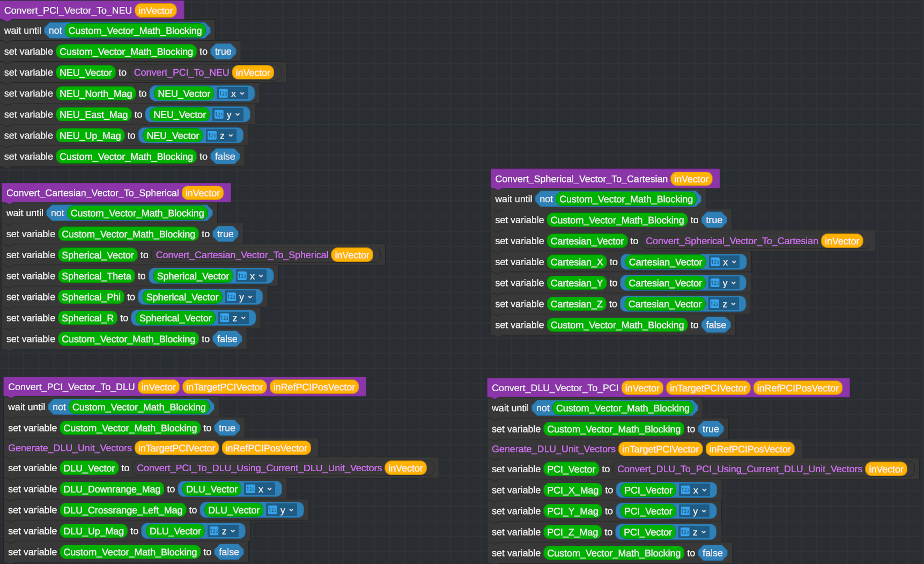The width and height of the screenshot is (924, 564).
Task: Click the false value in Convert_PCI_Vector_To_NEU function
Action: click(x=225, y=157)
